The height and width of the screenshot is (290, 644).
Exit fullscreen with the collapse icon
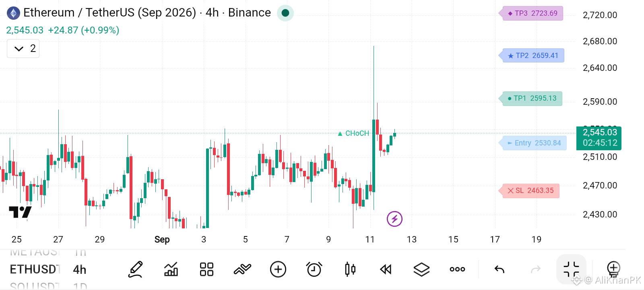coord(571,269)
